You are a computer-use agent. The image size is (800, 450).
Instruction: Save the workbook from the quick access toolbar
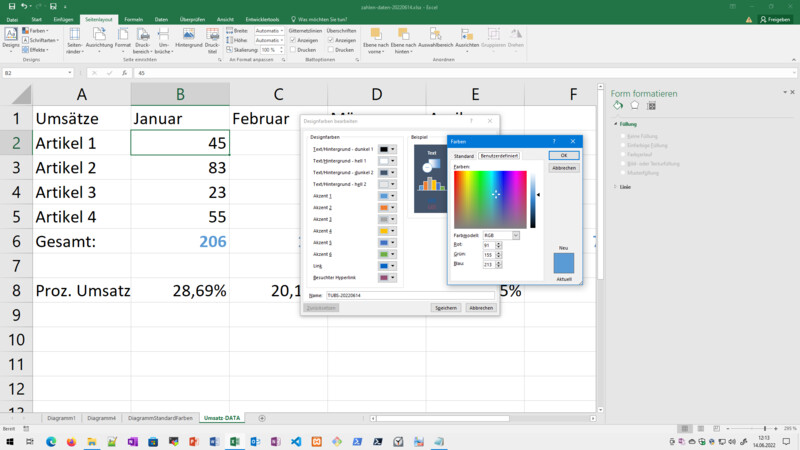pyautogui.click(x=12, y=7)
